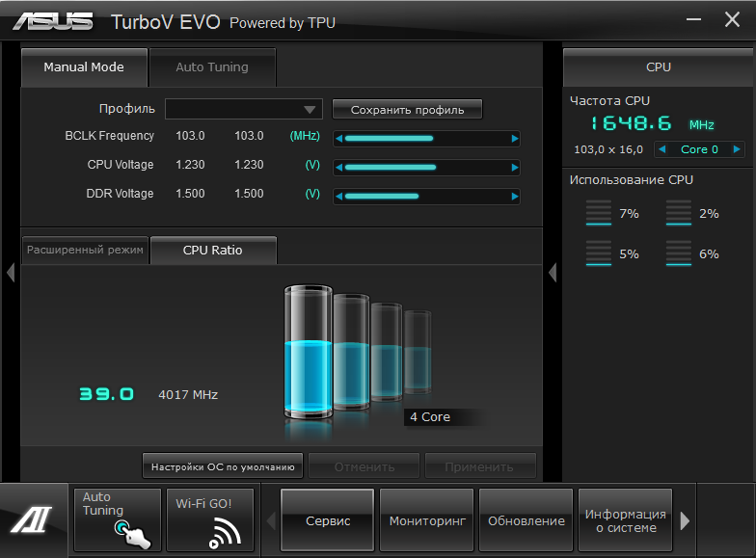The image size is (756, 558).
Task: Open Auto Tuning from the bottom bar
Action: click(x=118, y=520)
